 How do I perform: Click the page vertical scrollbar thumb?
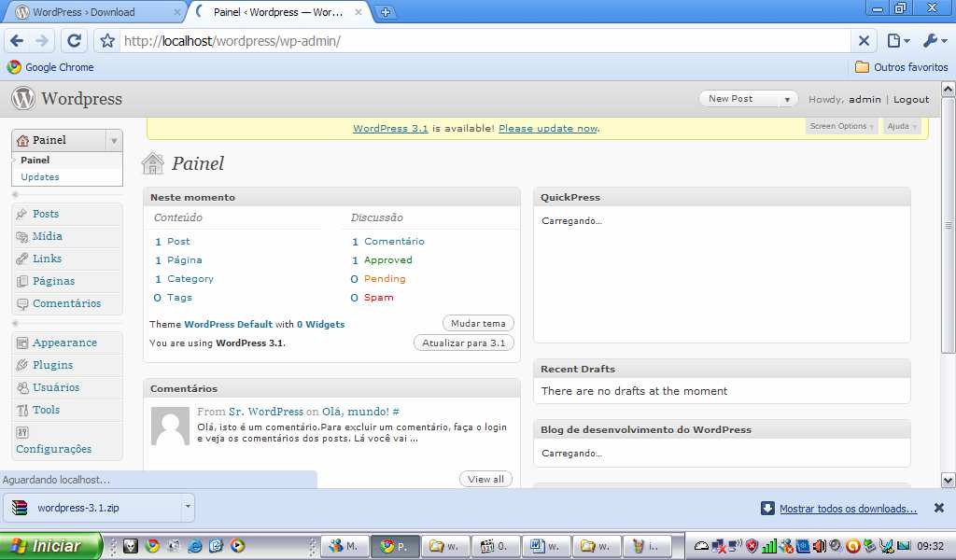[x=949, y=226]
